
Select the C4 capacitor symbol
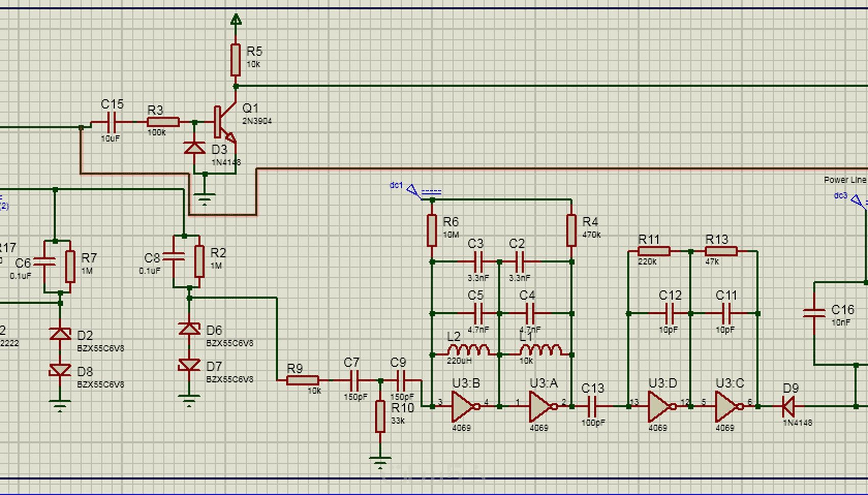[x=530, y=313]
